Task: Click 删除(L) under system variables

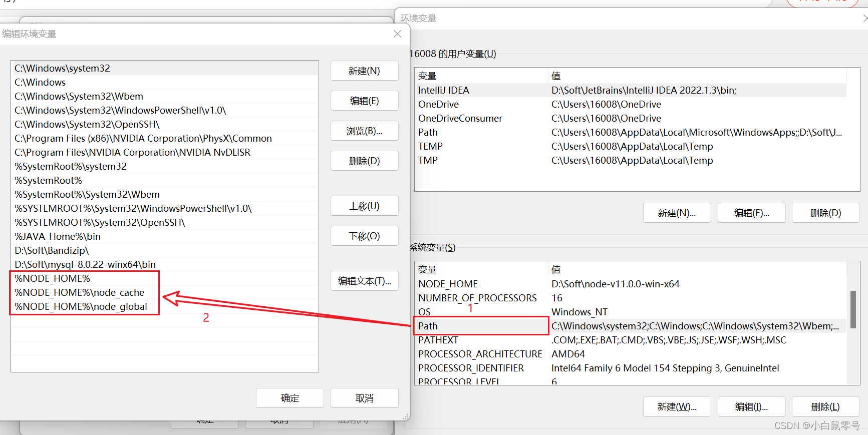Action: [x=825, y=406]
